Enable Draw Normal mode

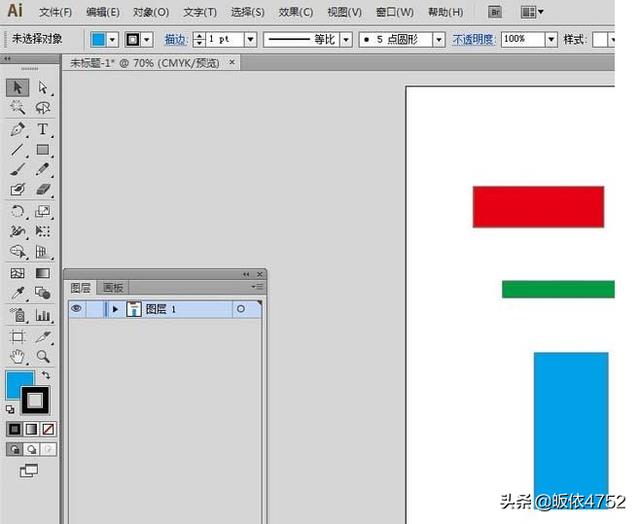tap(15, 449)
